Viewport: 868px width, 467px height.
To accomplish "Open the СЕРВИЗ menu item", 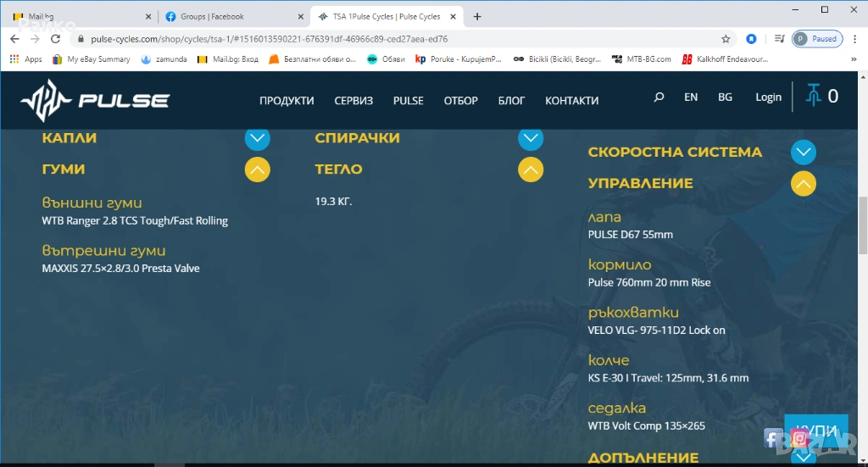I will (x=353, y=101).
